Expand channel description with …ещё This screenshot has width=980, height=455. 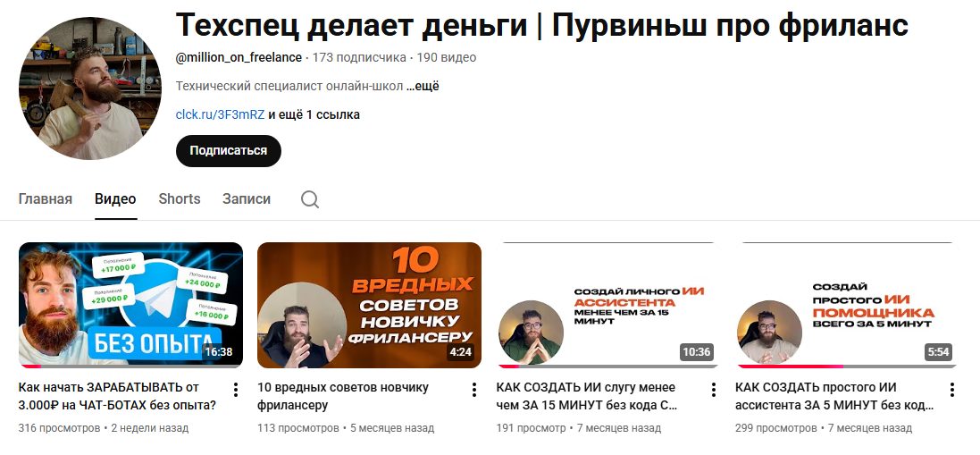point(423,86)
